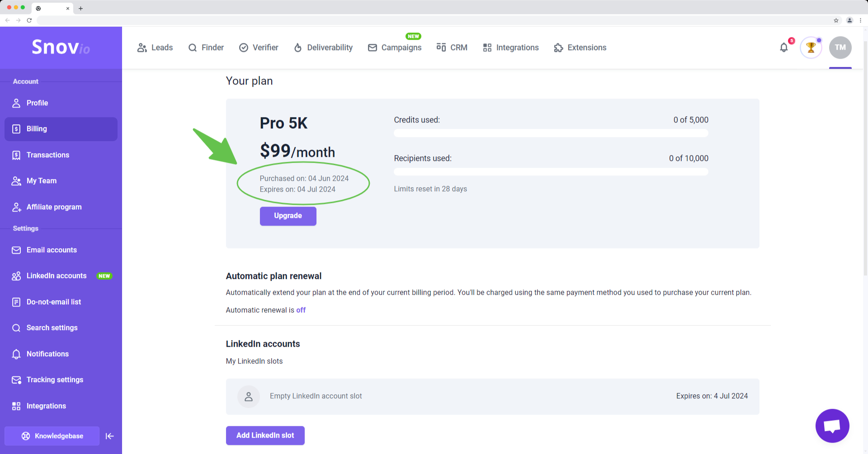This screenshot has height=454, width=868.
Task: Open the TM user avatar menu
Action: tap(840, 47)
